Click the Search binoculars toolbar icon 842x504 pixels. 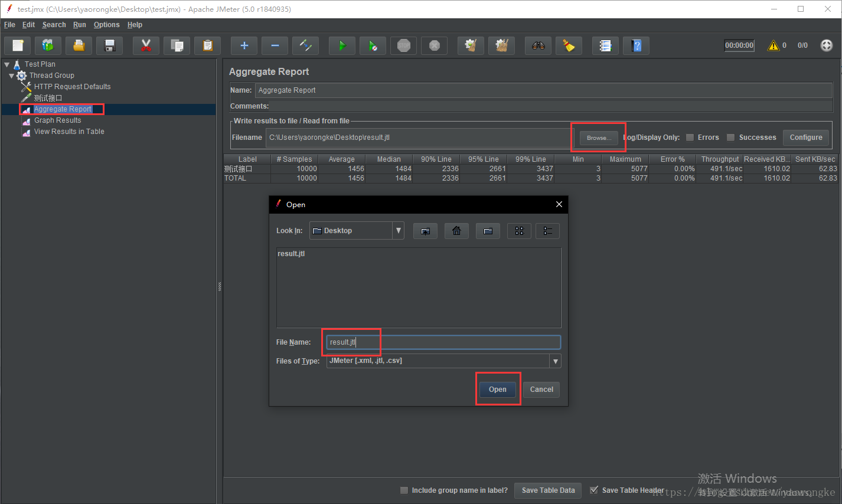[x=538, y=45]
